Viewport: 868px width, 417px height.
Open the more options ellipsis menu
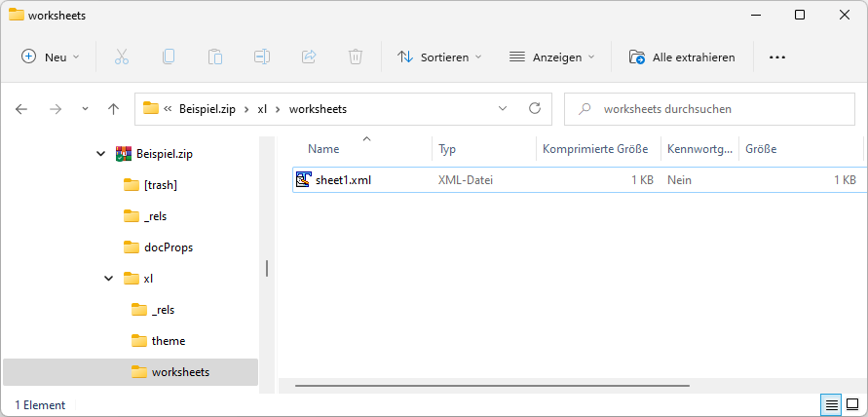pos(776,57)
